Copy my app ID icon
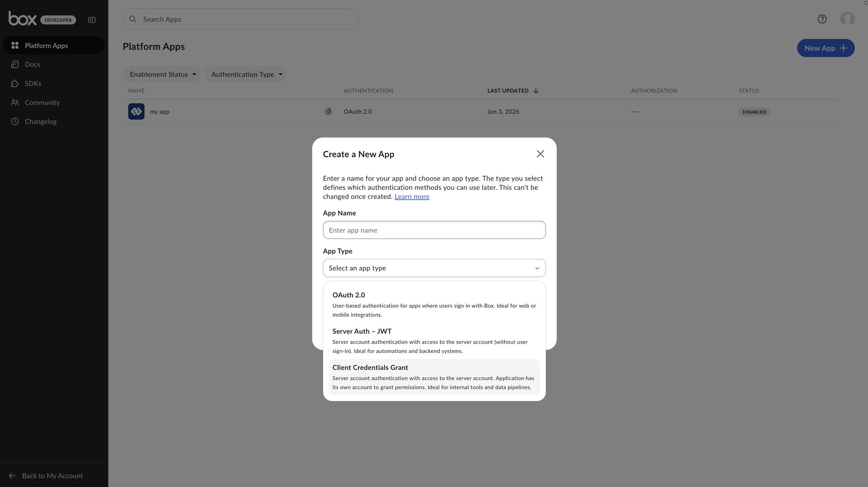 pos(328,111)
